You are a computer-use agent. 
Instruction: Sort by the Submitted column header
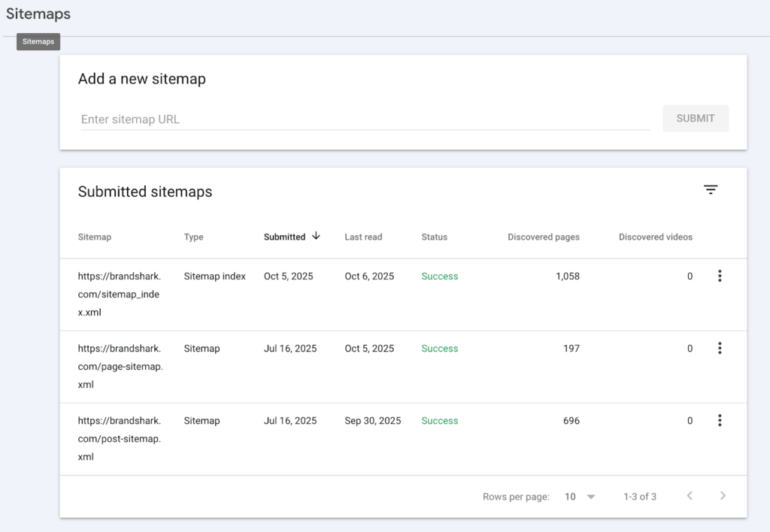click(284, 237)
